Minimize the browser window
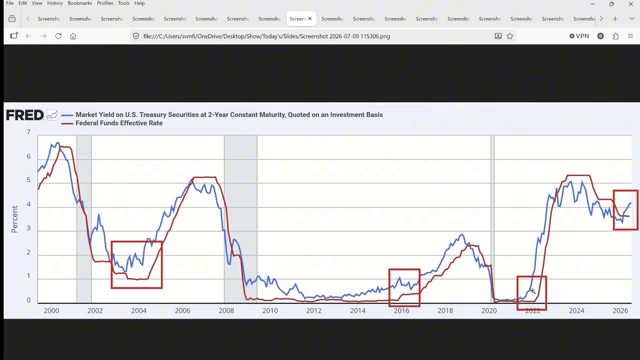 pos(593,4)
